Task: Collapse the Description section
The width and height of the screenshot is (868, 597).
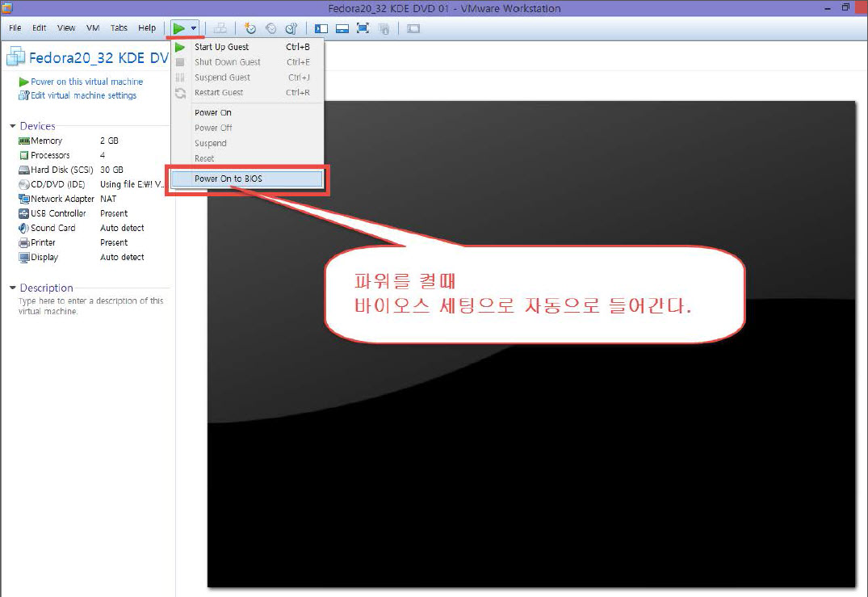Action: coord(13,288)
